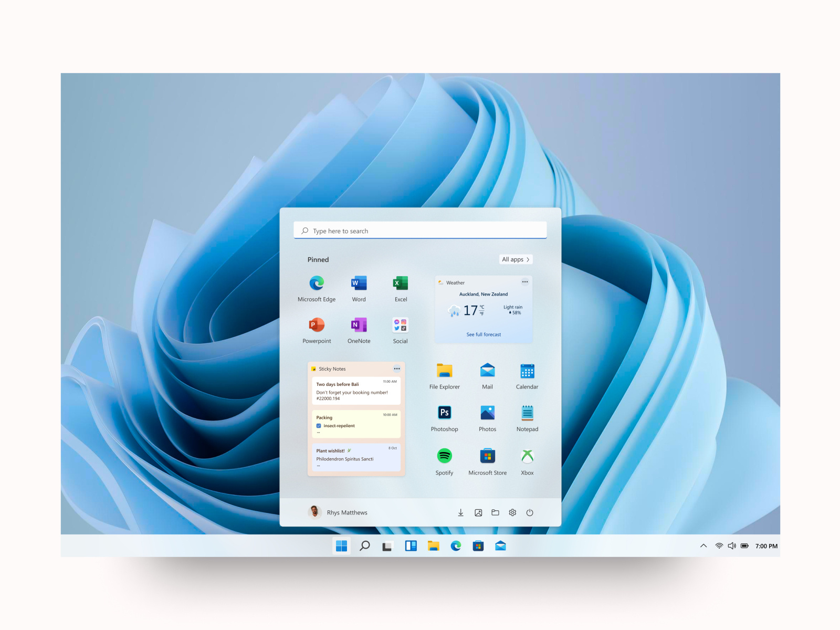Open Pictures folder shortcut in Start footer
This screenshot has height=630, width=840.
(478, 512)
